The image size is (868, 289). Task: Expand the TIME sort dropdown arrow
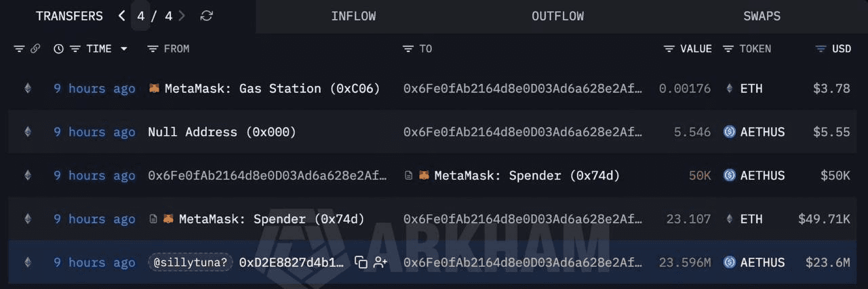pyautogui.click(x=124, y=49)
